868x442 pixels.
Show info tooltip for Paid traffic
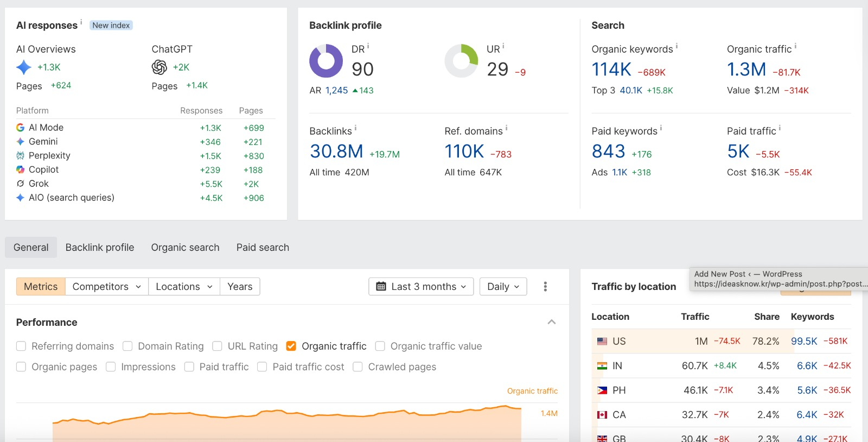(780, 128)
